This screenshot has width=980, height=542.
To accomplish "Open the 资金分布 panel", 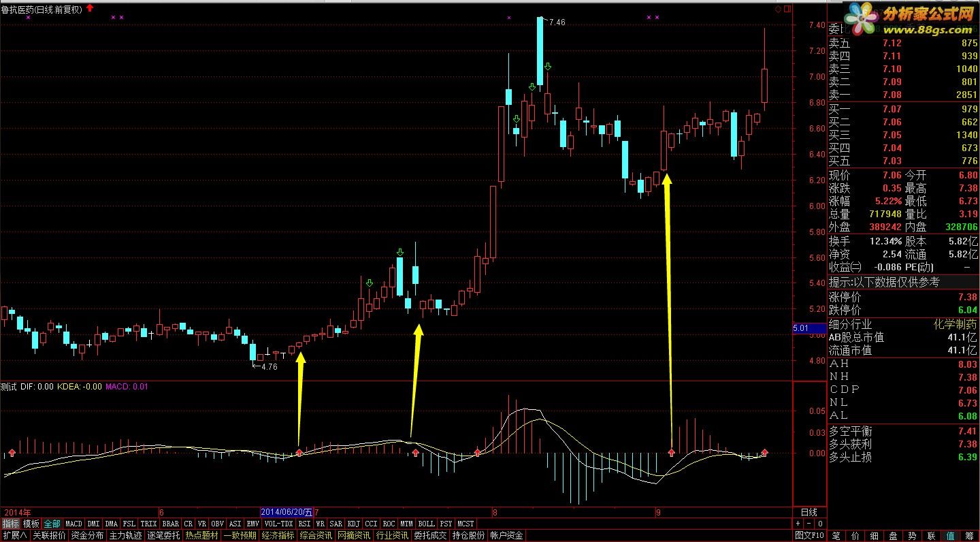I will [x=88, y=536].
